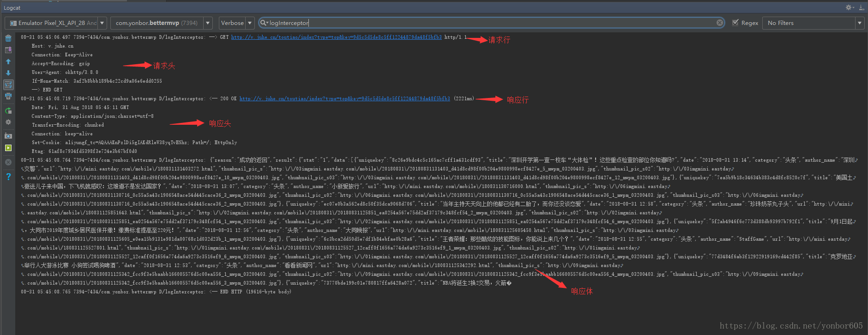Screen dimensions: 868x335
Task: Clear logcat with the trash icon
Action: (x=8, y=38)
